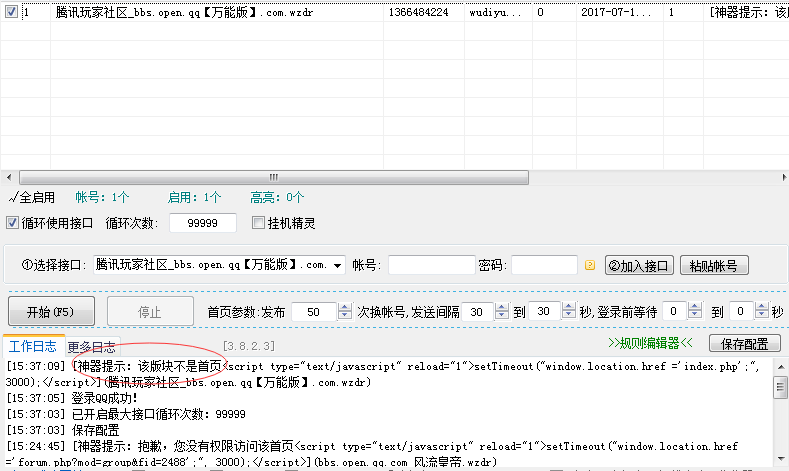Click the 密码 input field

click(x=544, y=265)
